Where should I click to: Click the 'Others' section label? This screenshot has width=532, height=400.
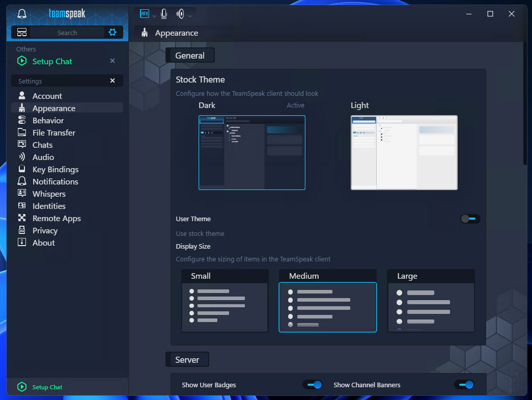click(x=26, y=49)
